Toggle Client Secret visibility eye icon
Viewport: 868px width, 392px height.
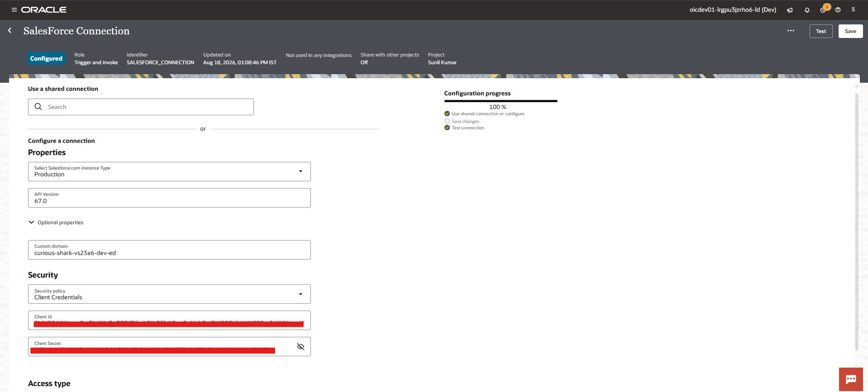(300, 347)
